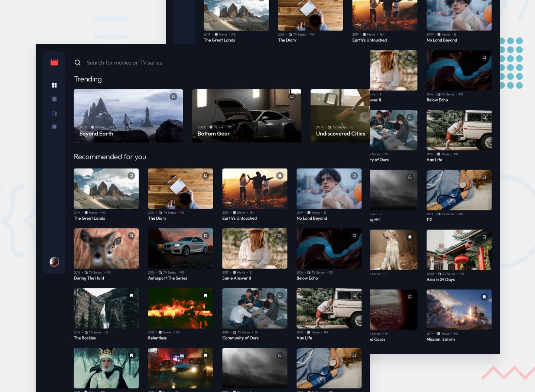Click the red clapperboard app logo

point(54,62)
